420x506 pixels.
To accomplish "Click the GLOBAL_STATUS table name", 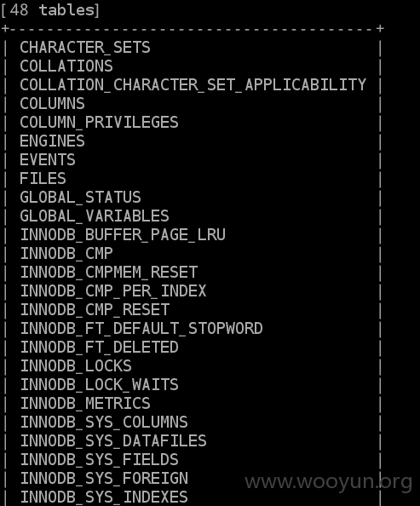I will [x=80, y=197].
